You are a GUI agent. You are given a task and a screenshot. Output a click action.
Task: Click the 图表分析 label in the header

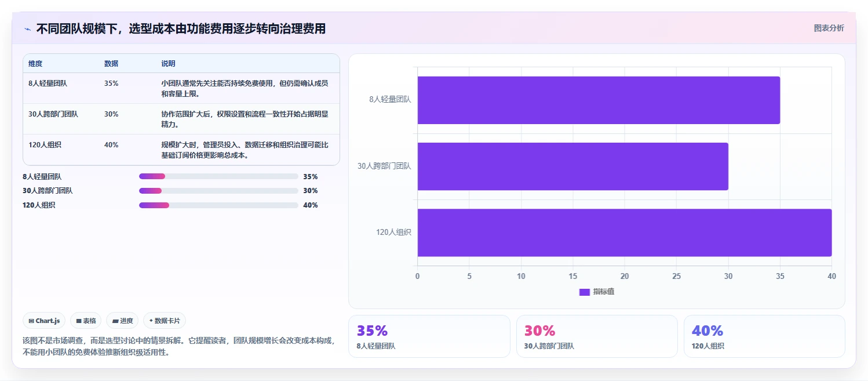pyautogui.click(x=829, y=28)
